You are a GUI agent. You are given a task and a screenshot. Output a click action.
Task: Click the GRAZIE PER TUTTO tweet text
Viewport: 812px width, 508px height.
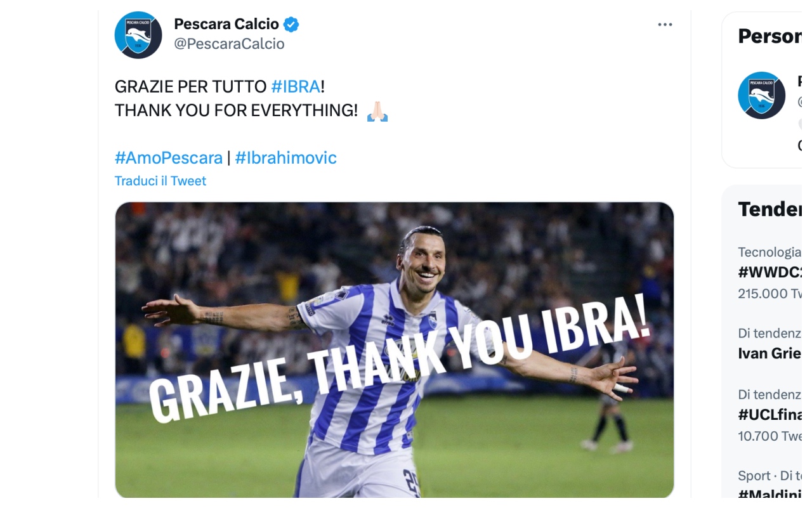[x=190, y=86]
